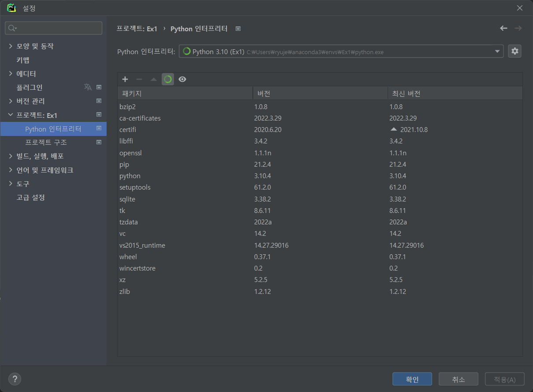The height and width of the screenshot is (392, 533).
Task: Select the wincertstore package row
Action: pyautogui.click(x=320, y=268)
